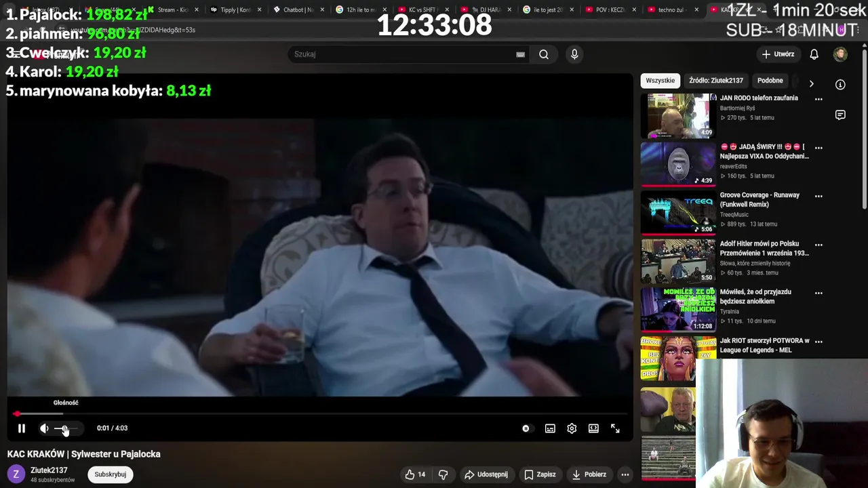Open options for Groove Coverage Runaway
868x488 pixels.
point(818,197)
